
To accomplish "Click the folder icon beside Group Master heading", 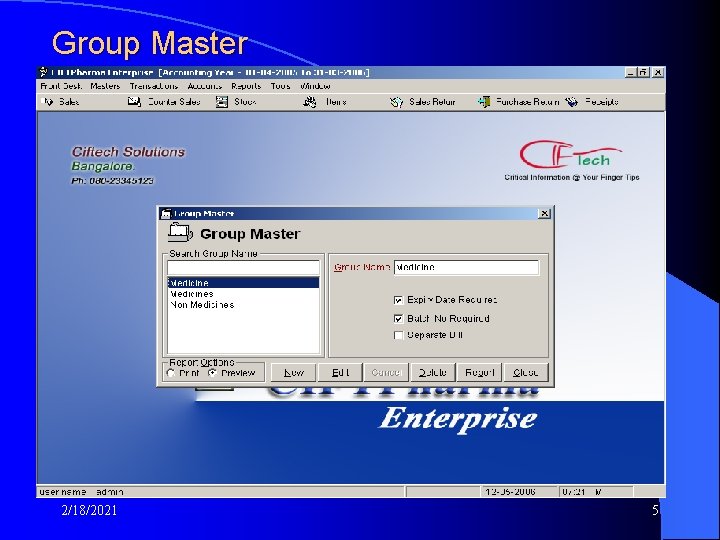I will 180,232.
